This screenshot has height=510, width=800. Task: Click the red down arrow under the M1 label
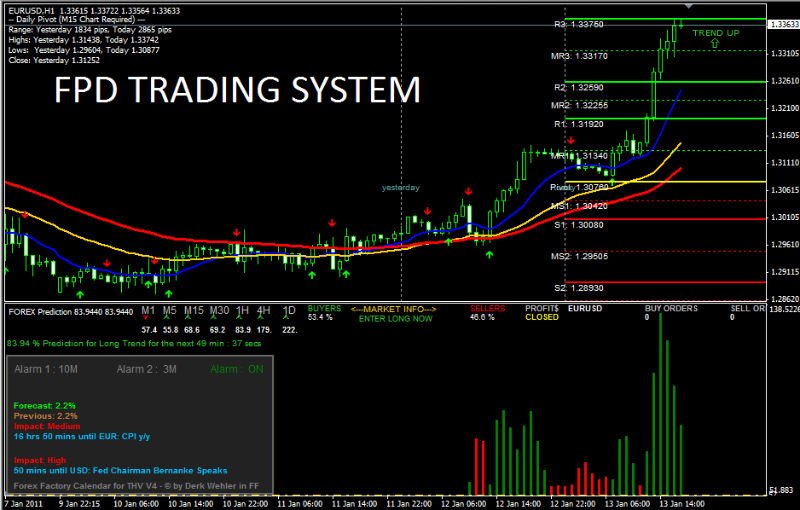click(x=145, y=318)
